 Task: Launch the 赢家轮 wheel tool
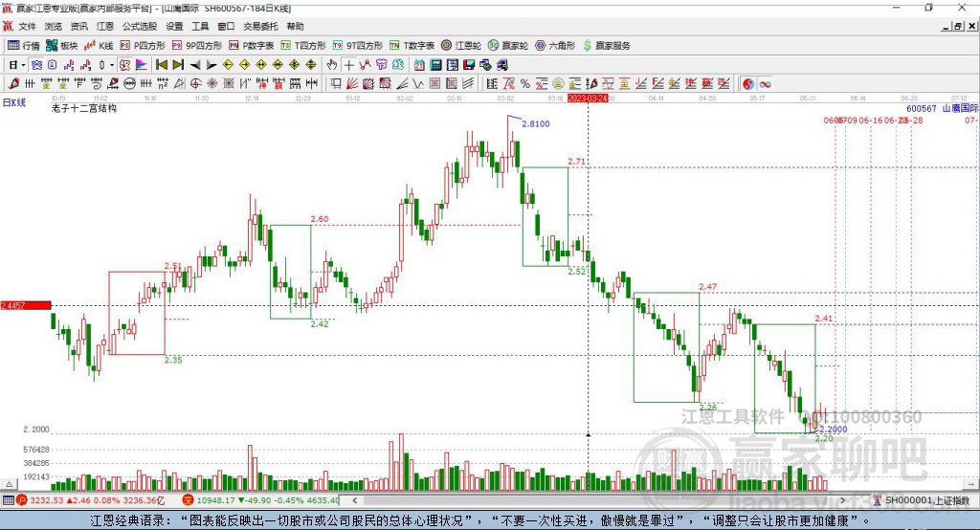click(x=508, y=46)
